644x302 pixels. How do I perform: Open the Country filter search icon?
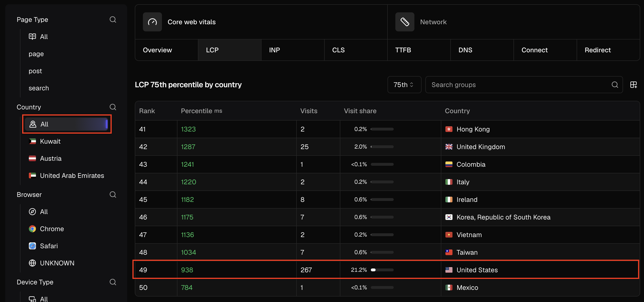(x=113, y=107)
